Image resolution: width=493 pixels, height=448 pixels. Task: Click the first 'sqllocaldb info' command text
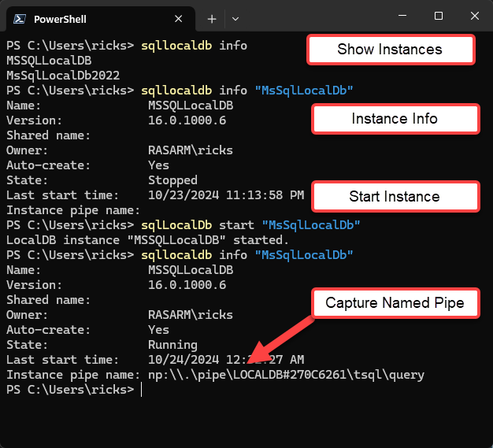pyautogui.click(x=194, y=46)
